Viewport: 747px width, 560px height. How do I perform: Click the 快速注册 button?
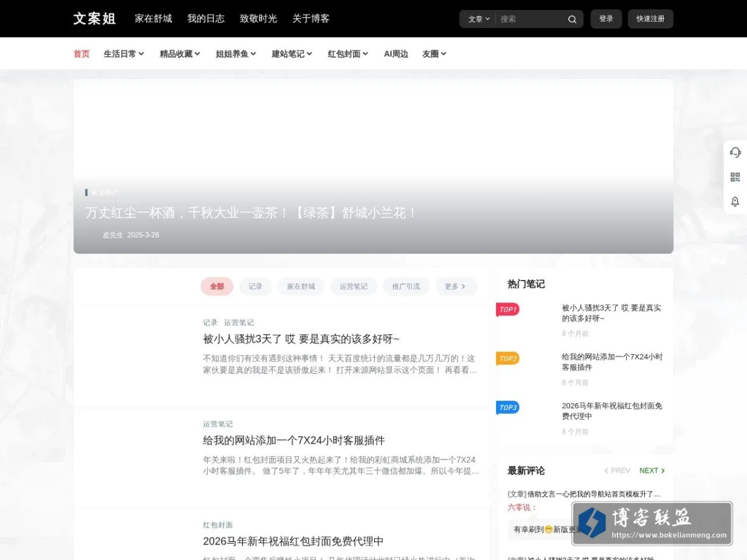click(x=651, y=19)
